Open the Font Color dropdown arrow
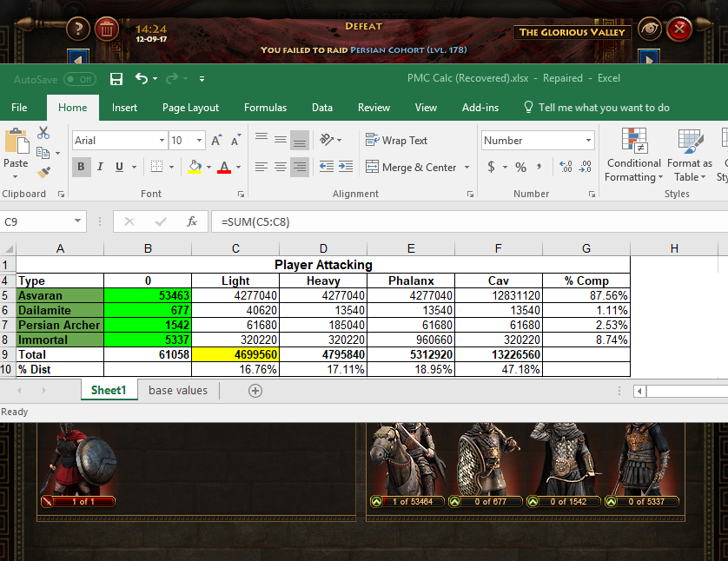728x561 pixels. click(239, 167)
